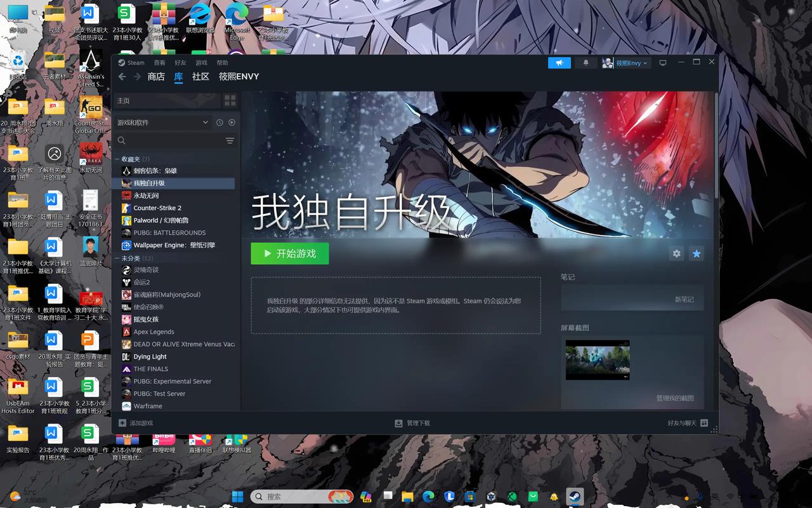This screenshot has height=508, width=812.
Task: Open File Explorer from the taskbar
Action: 407,497
